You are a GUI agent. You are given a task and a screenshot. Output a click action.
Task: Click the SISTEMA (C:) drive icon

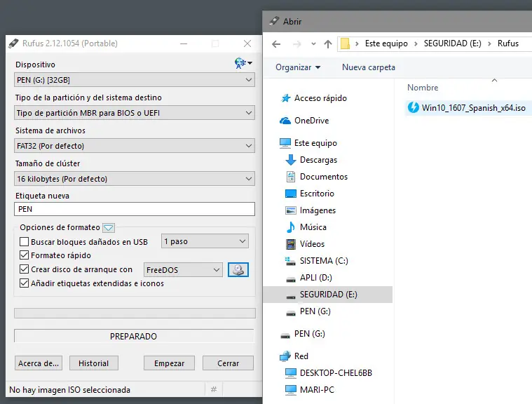[x=290, y=261]
